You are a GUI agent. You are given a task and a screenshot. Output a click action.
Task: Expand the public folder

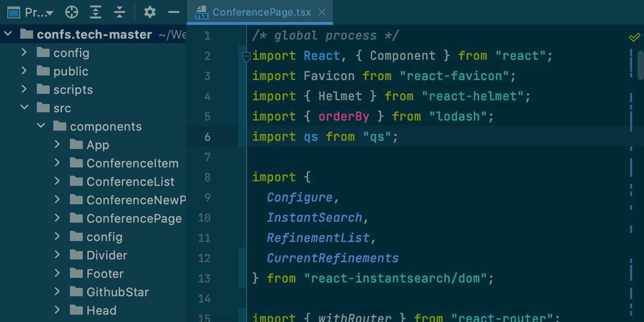pyautogui.click(x=24, y=71)
